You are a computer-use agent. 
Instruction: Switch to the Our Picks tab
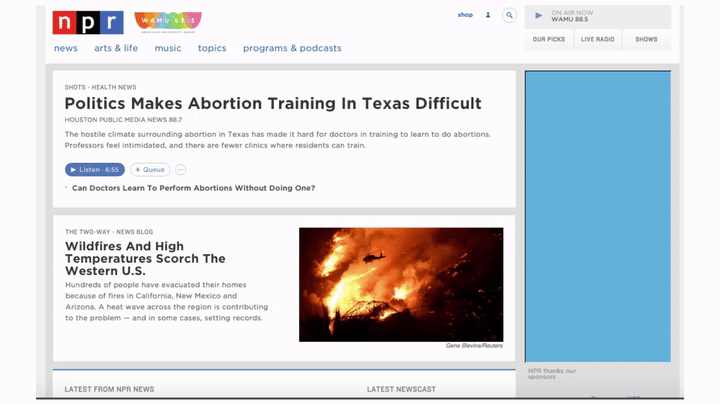tap(548, 39)
